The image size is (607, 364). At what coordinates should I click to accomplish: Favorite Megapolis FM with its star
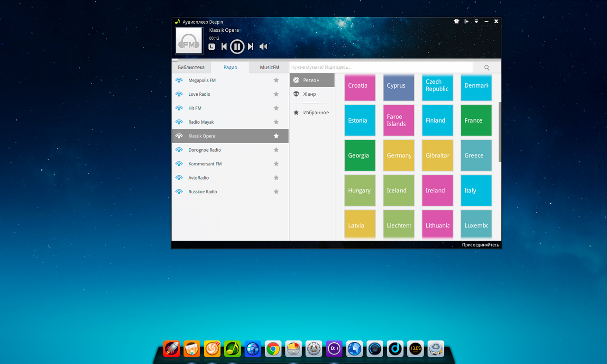[276, 81]
